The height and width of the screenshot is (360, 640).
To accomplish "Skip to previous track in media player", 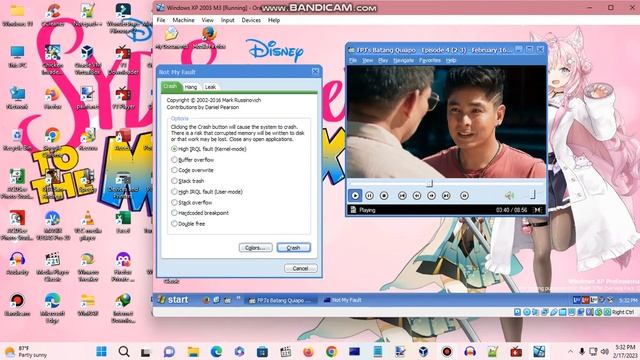I will [x=402, y=196].
